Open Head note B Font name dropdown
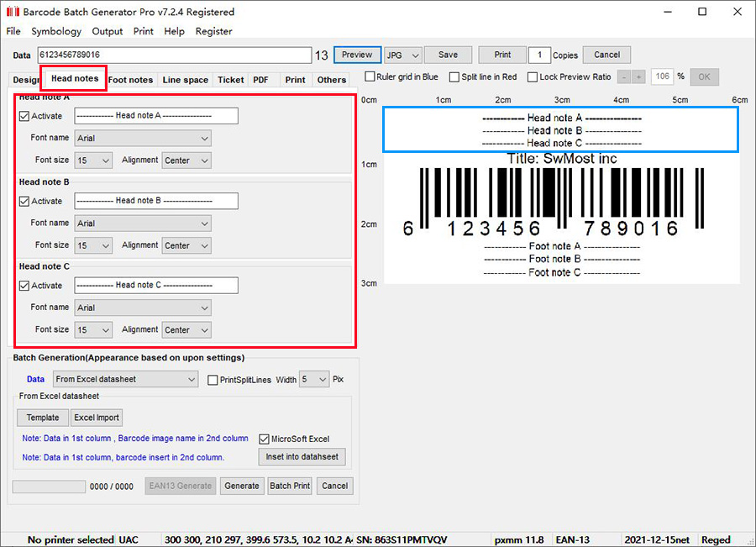Screen dimensions: 756x547 143,224
